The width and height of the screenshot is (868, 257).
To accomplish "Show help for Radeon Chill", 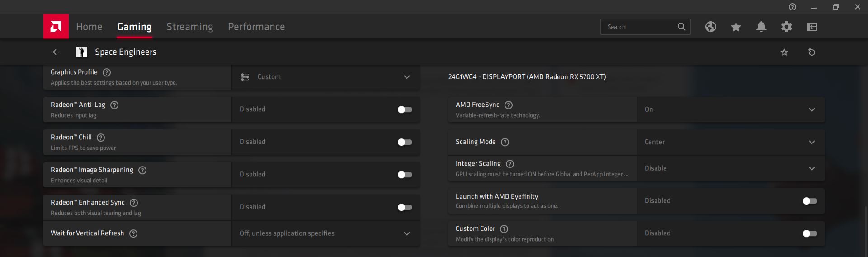I will point(101,138).
